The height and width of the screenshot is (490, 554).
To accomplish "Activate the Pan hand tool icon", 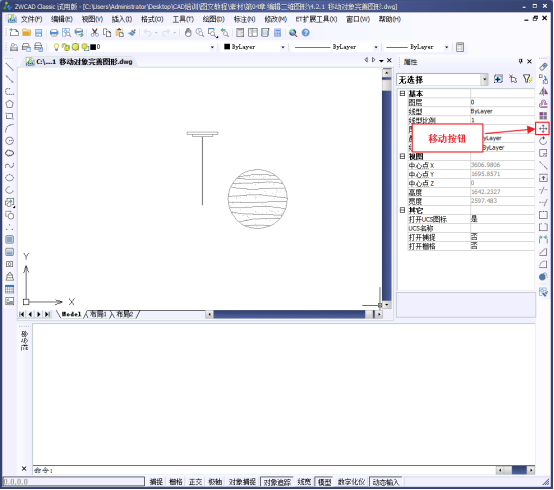I will 188,33.
